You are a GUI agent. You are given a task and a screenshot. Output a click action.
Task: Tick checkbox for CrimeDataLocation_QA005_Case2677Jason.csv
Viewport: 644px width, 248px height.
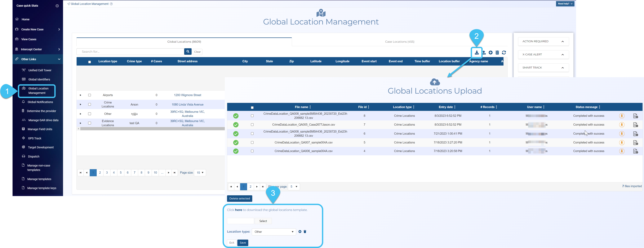click(252, 124)
